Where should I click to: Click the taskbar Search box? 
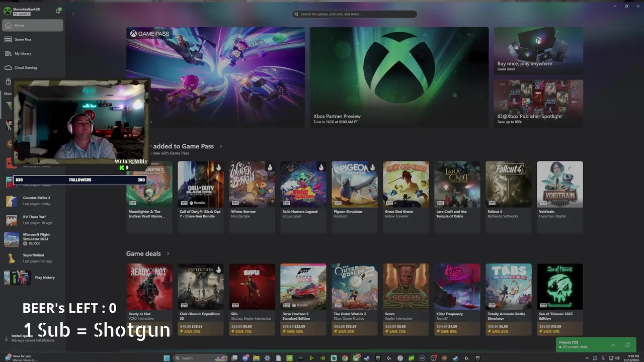(x=200, y=358)
